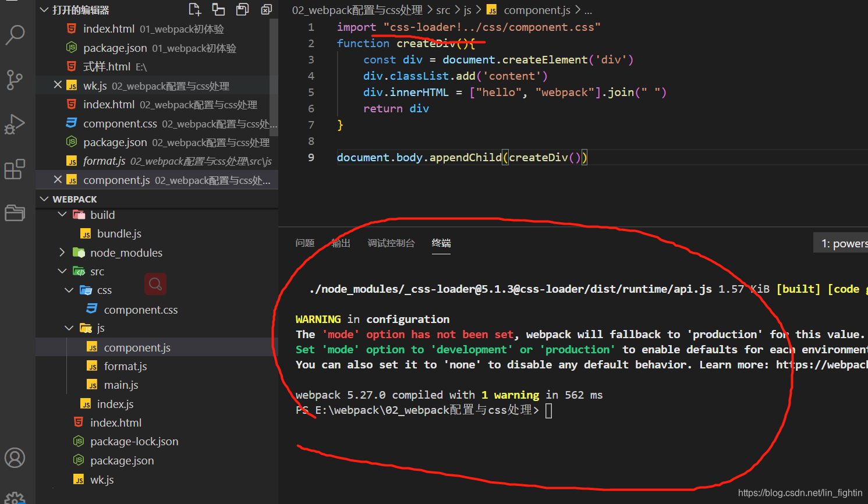The height and width of the screenshot is (504, 868).
Task: Collapse the build folder
Action: tap(62, 215)
